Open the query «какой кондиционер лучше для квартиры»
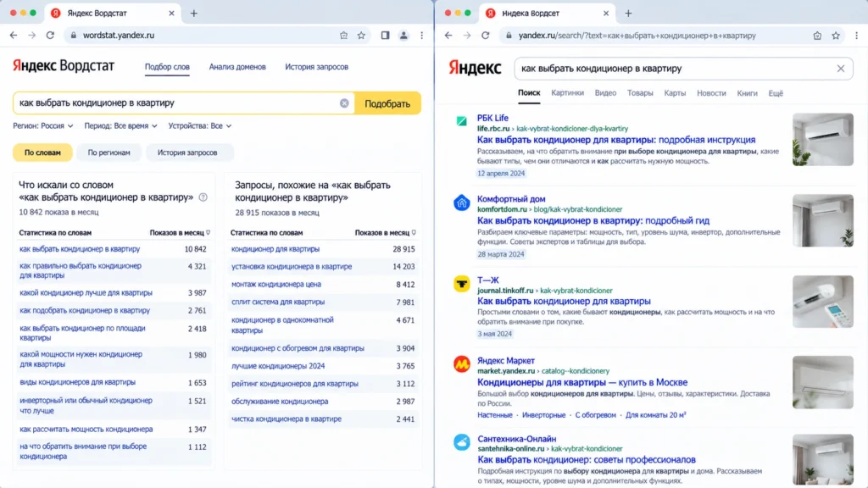The width and height of the screenshot is (868, 488). point(86,292)
